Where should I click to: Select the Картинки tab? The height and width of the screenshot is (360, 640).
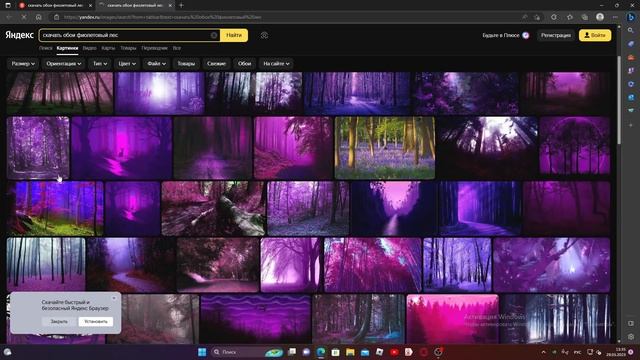tap(67, 48)
